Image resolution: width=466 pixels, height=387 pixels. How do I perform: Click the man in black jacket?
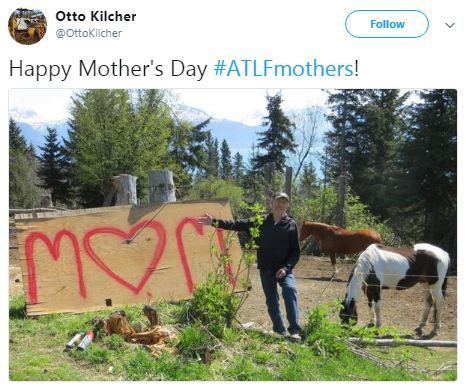click(274, 265)
